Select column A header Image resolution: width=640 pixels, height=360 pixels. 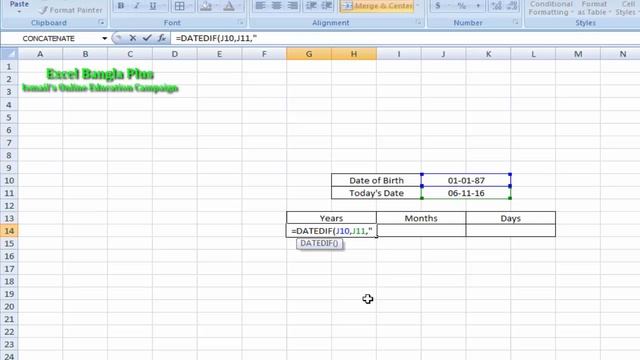coord(40,54)
